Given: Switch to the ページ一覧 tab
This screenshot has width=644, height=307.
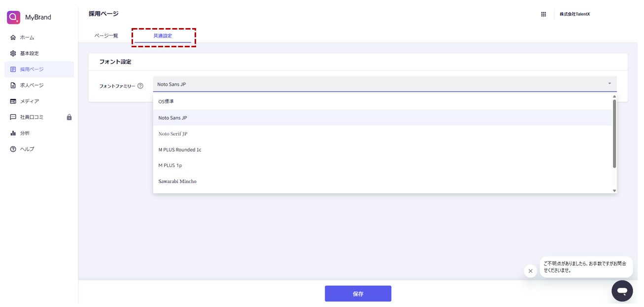Looking at the screenshot, I should [106, 36].
